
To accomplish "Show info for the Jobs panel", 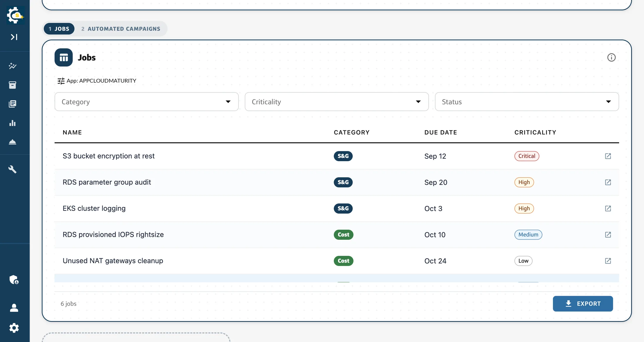I will point(611,57).
